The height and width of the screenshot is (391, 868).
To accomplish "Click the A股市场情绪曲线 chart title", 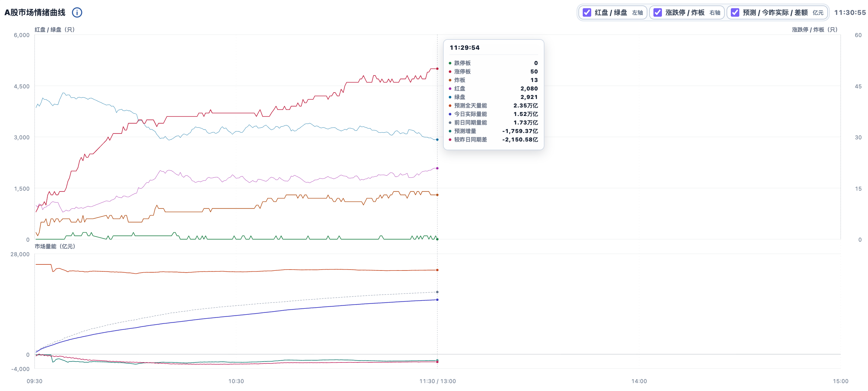I will [x=35, y=12].
